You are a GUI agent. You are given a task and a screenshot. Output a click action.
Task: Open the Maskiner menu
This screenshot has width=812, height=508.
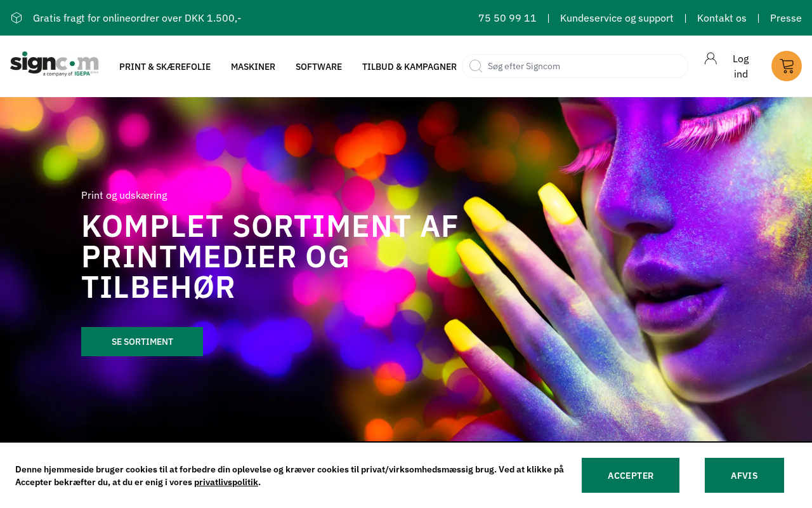point(253,67)
